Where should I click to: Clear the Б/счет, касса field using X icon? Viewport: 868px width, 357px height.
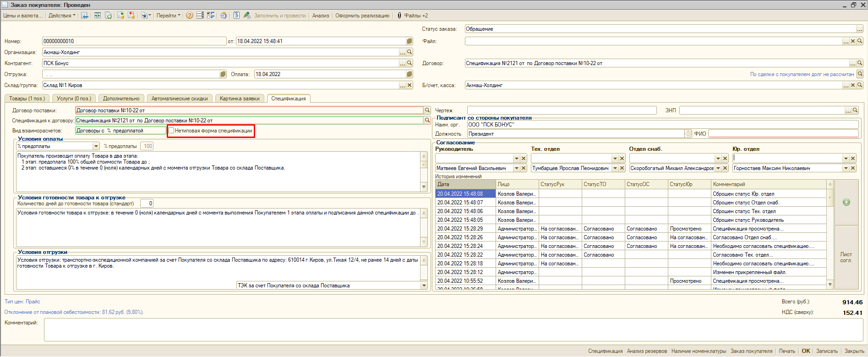[853, 85]
